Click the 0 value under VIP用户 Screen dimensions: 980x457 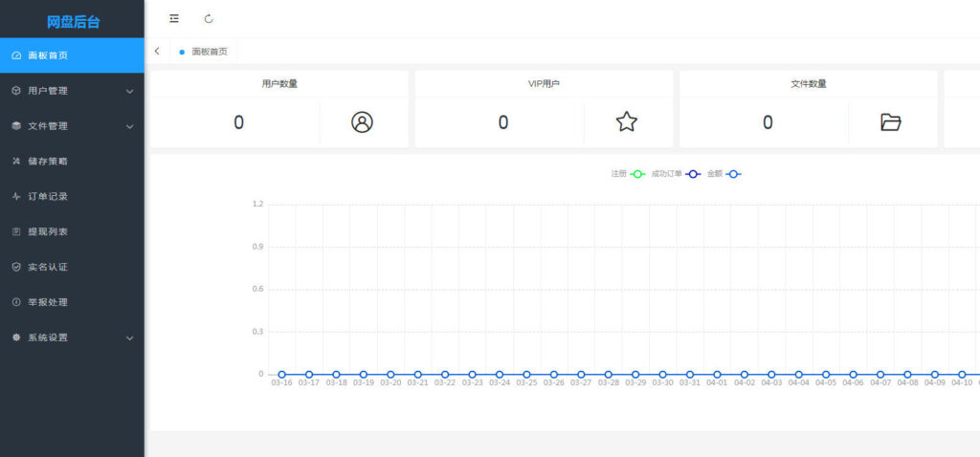[x=503, y=122]
